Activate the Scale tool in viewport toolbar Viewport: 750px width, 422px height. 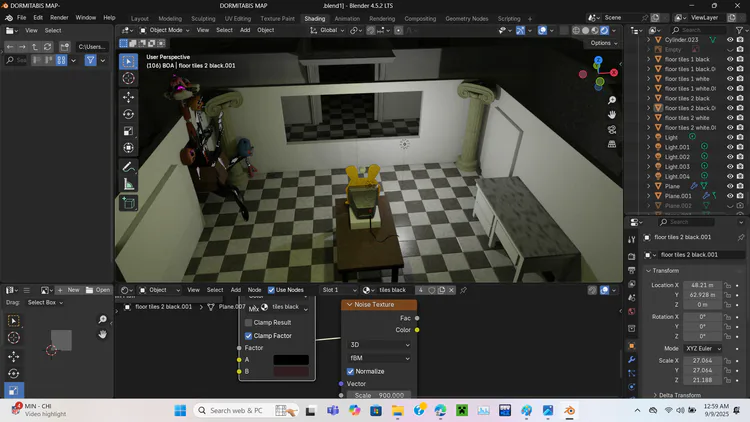[128, 131]
